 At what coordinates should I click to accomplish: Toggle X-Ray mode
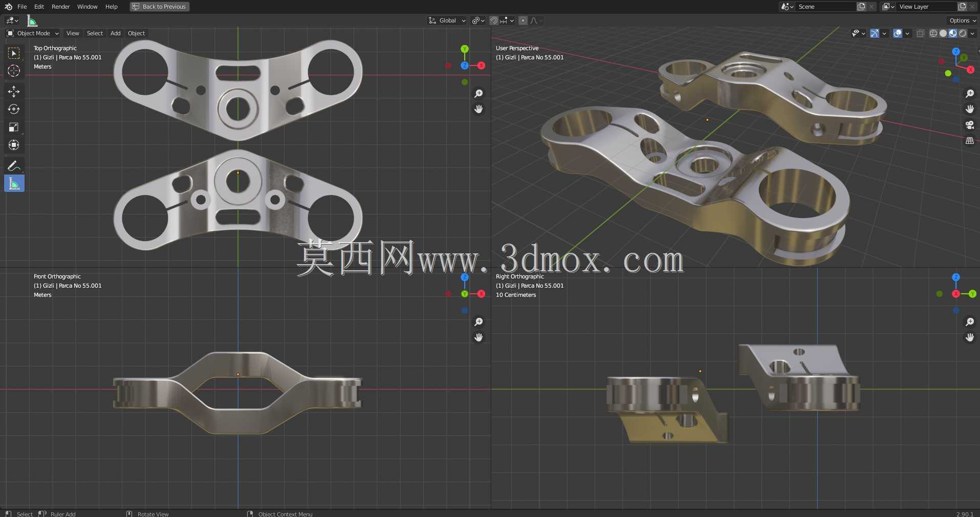click(920, 33)
